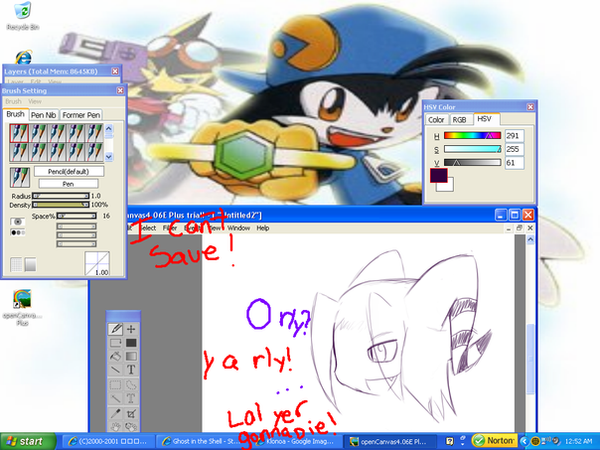Switch to openCanvas4.06E taskbar button
The image size is (600, 450).
(x=390, y=441)
